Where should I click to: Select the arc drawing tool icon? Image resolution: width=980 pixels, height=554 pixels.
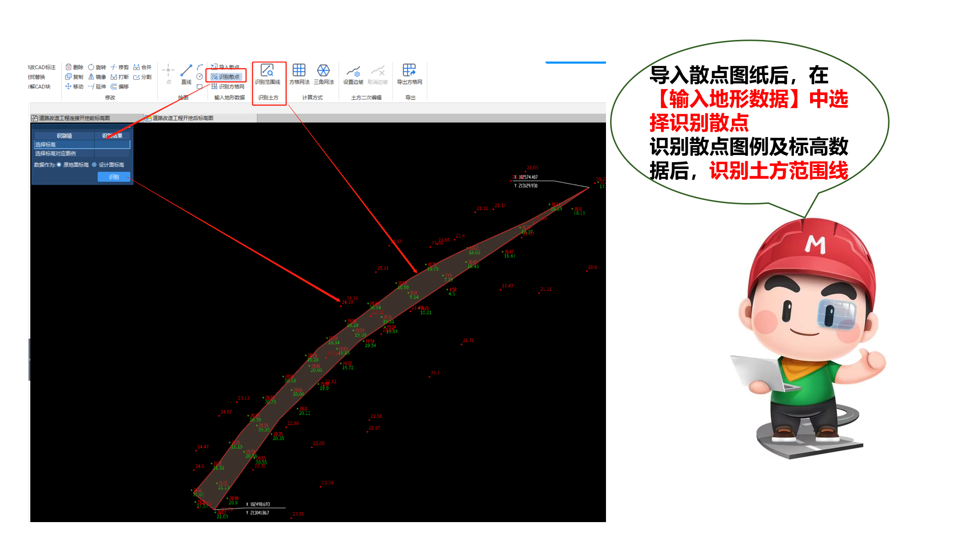tap(200, 67)
